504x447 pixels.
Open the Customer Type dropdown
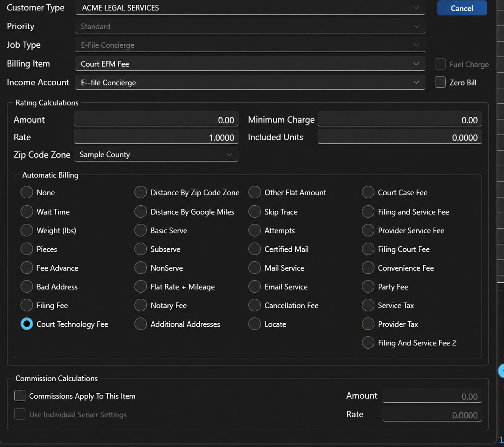point(250,8)
